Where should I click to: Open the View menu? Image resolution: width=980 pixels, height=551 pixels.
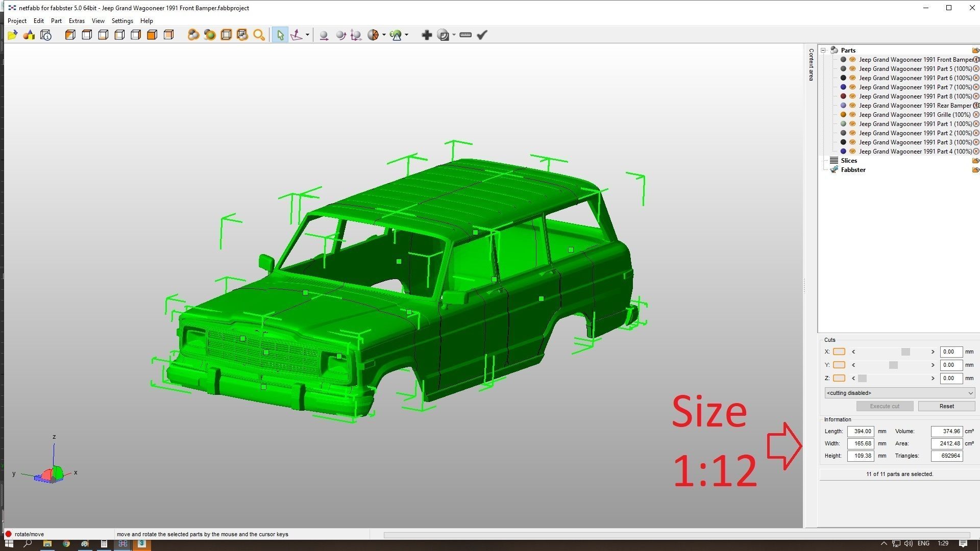98,21
